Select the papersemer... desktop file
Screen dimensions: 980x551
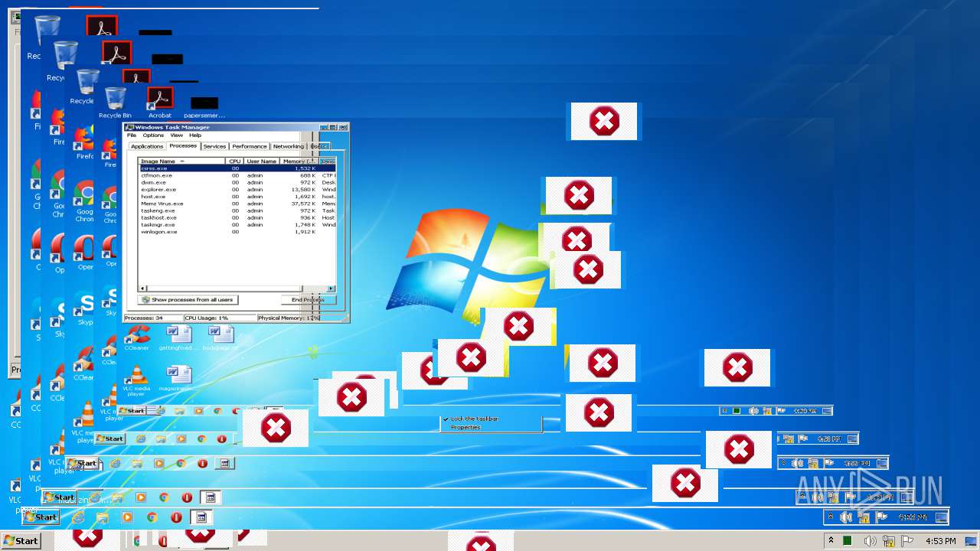[204, 106]
